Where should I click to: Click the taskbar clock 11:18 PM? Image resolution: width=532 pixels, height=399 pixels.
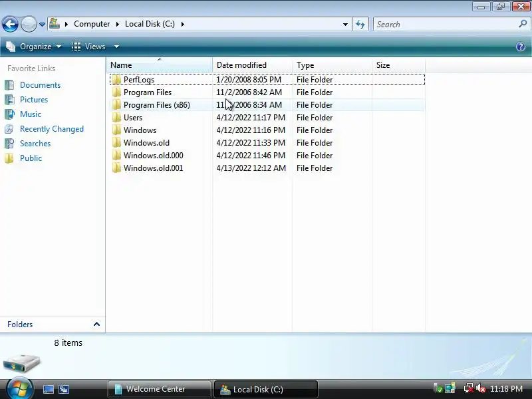click(506, 389)
